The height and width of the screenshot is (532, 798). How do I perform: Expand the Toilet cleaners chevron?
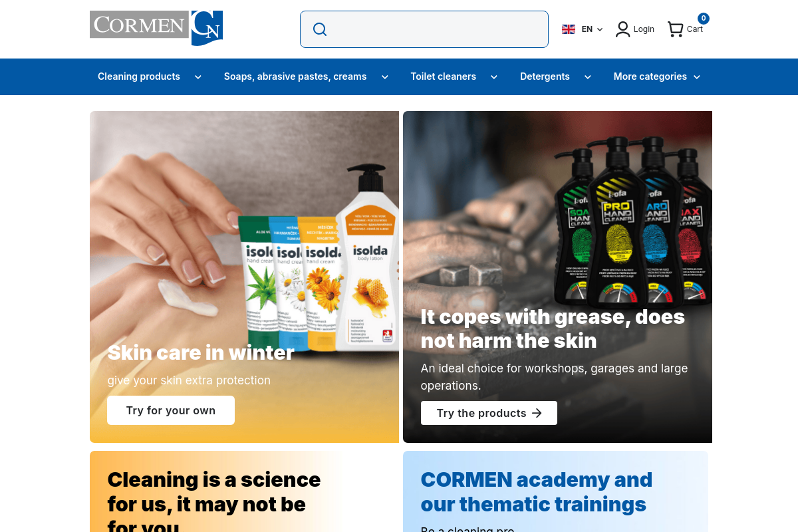click(x=494, y=77)
